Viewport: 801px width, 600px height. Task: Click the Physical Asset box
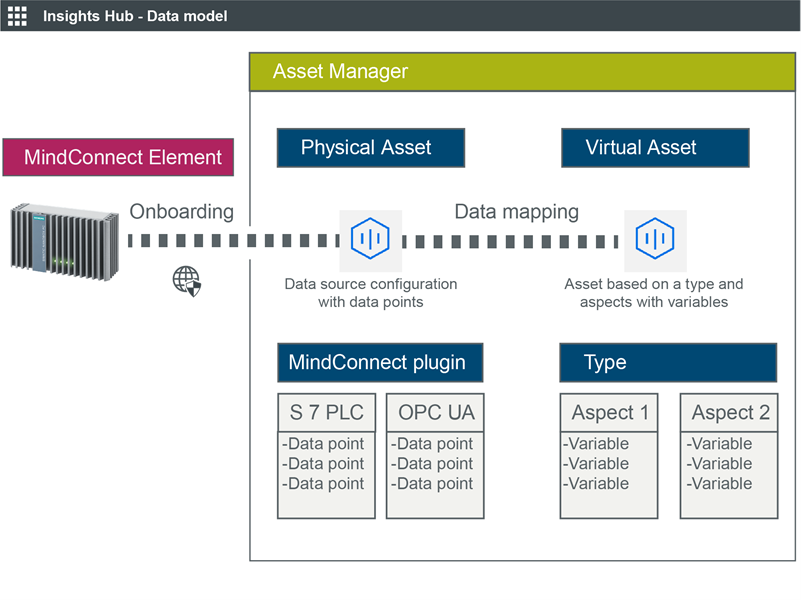point(371,148)
